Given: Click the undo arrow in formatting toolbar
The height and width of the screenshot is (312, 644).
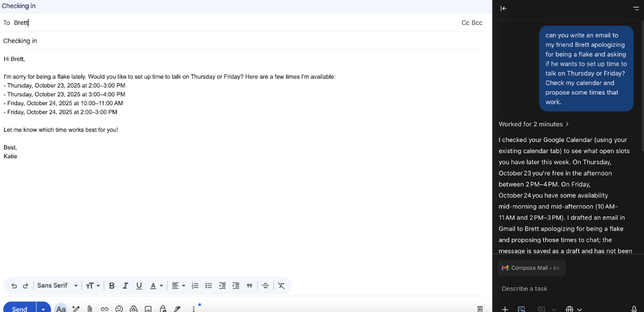Looking at the screenshot, I should (14, 285).
